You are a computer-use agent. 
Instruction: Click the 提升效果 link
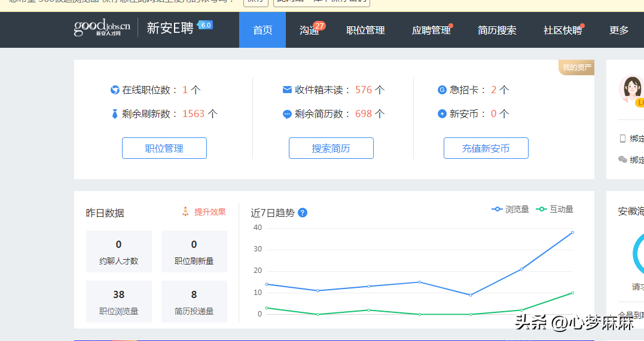point(210,212)
